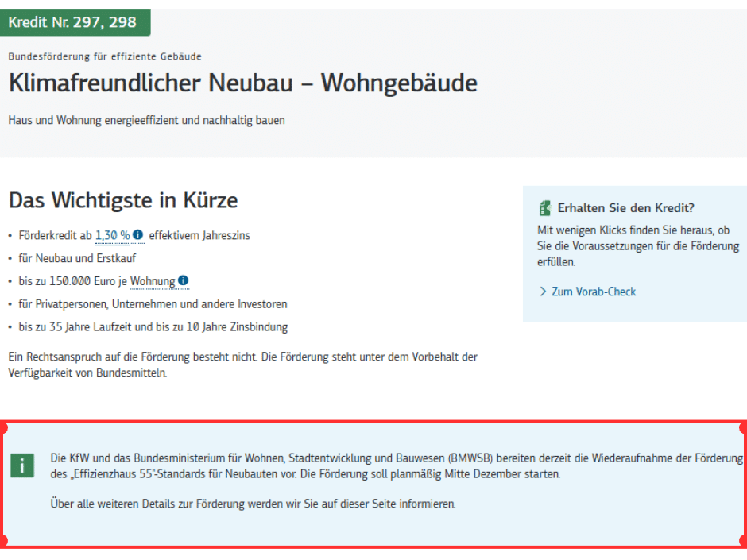Click the notice paragraph about the Effizienzhaus 55 standard

coord(396,466)
